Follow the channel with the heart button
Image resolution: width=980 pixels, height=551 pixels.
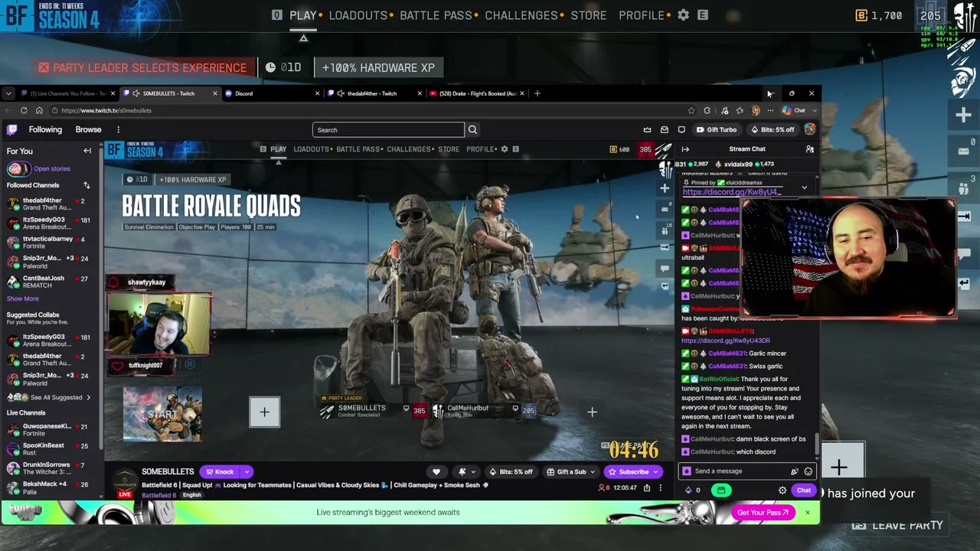tap(436, 471)
